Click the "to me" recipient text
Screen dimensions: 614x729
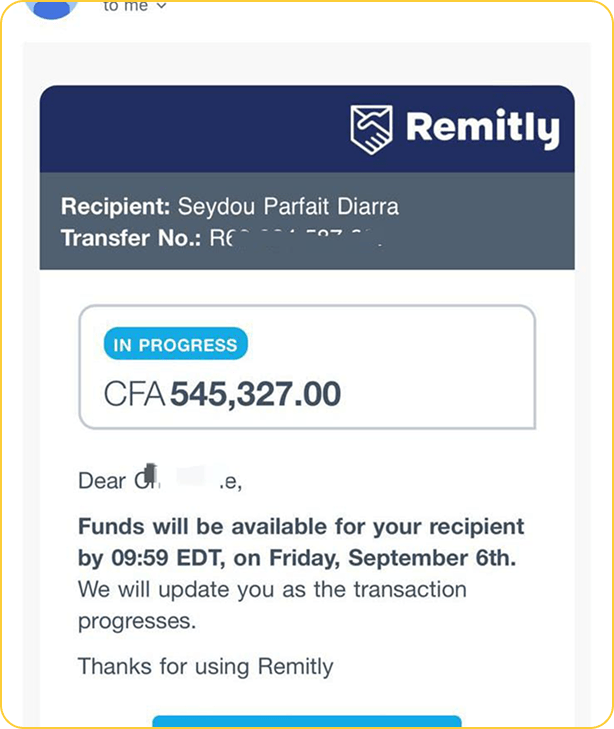[125, 6]
